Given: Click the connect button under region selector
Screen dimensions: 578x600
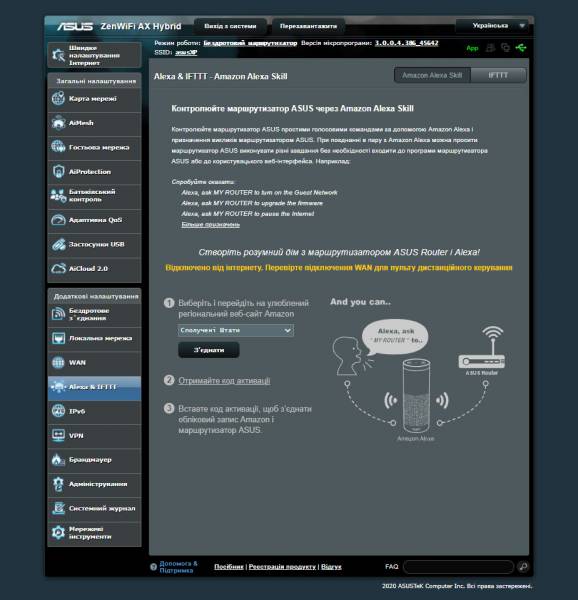Looking at the screenshot, I should point(209,350).
